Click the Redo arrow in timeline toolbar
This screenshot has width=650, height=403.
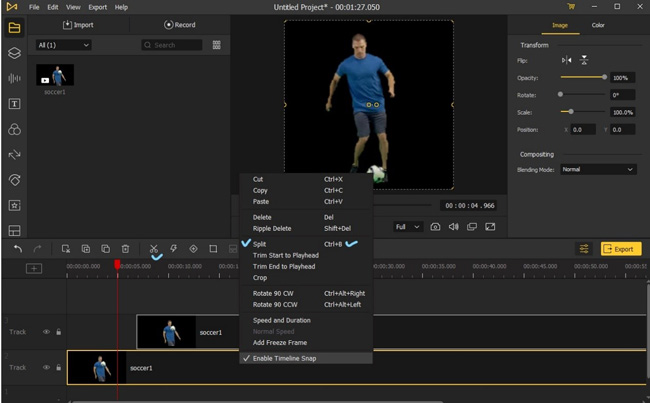37,249
